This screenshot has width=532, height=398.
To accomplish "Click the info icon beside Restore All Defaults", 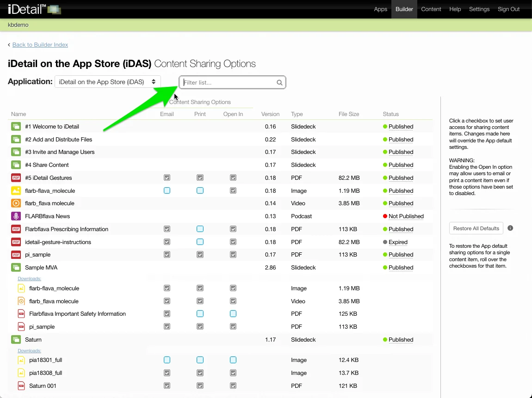I will pyautogui.click(x=510, y=228).
